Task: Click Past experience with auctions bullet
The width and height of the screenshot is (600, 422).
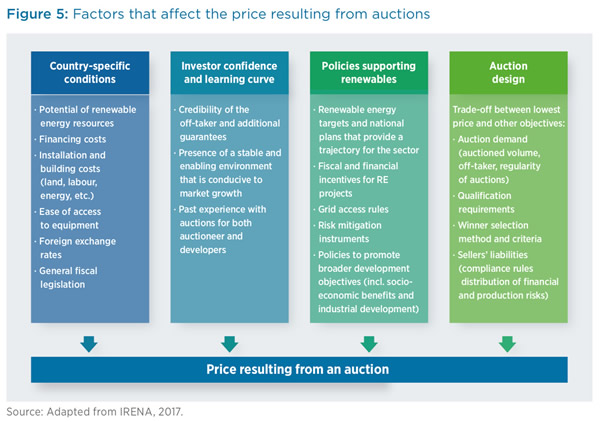Action: [x=220, y=230]
